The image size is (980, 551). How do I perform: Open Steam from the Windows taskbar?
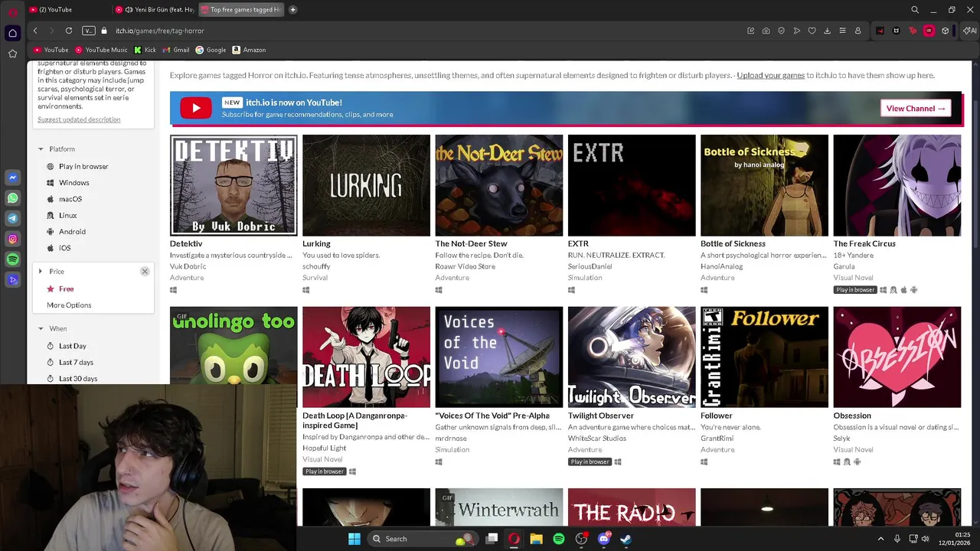point(626,539)
